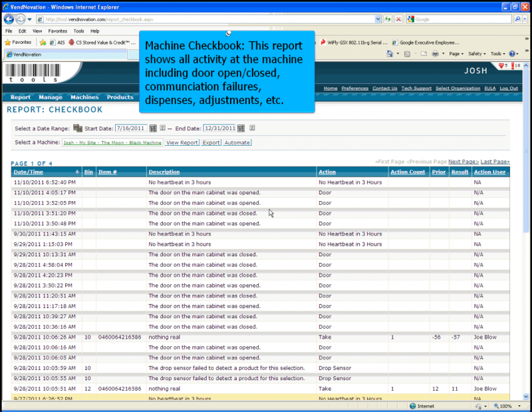Go to Next Page of the report
The width and height of the screenshot is (532, 412).
464,162
